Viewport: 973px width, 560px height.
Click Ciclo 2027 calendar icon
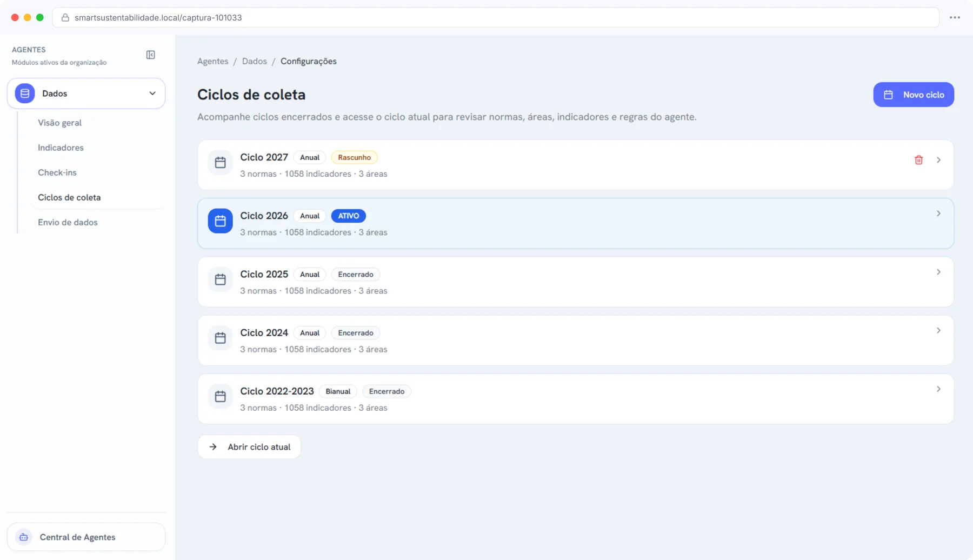click(220, 162)
